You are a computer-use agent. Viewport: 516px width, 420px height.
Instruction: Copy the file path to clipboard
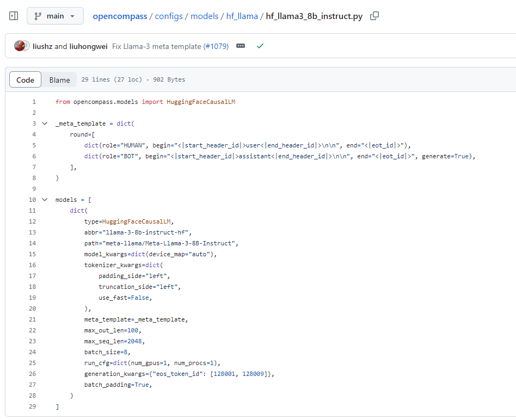click(374, 16)
